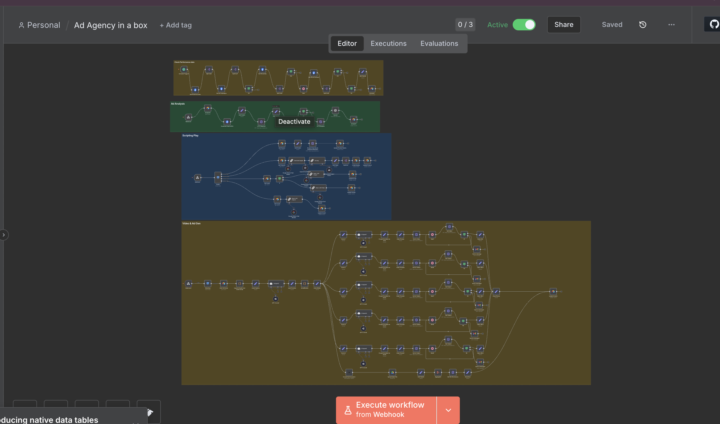Select the yellow sticky note at canvas top
This screenshot has width=720, height=424.
(277, 64)
